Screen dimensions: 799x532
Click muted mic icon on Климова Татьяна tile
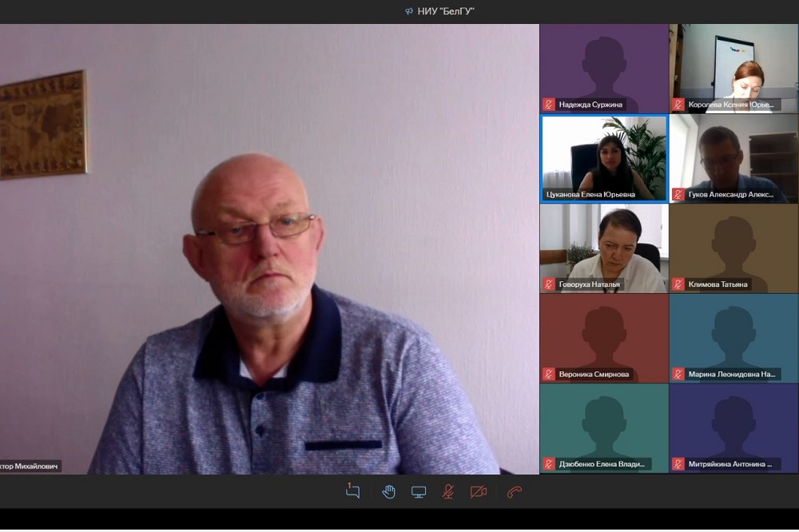(678, 284)
